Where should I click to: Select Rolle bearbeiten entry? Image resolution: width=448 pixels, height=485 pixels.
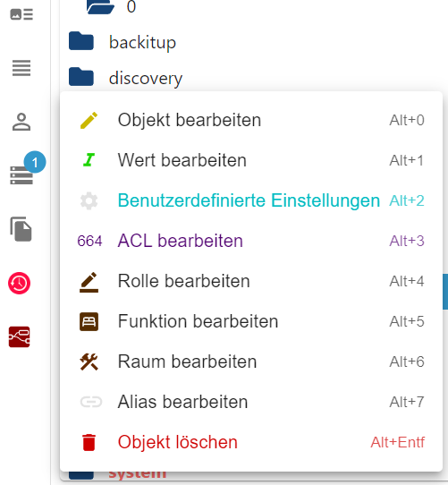[x=251, y=281]
